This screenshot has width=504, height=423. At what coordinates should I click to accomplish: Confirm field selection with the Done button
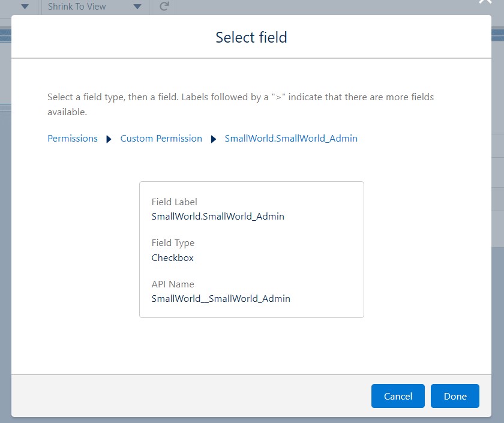pyautogui.click(x=455, y=396)
